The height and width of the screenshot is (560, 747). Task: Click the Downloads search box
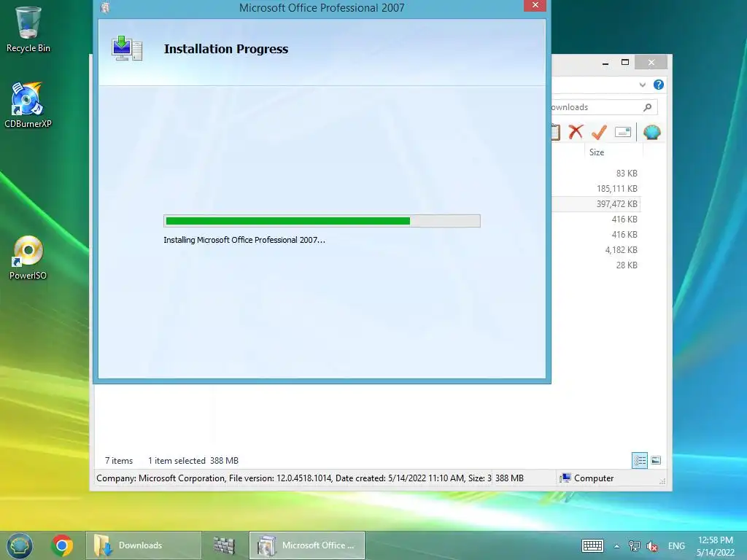coord(604,107)
